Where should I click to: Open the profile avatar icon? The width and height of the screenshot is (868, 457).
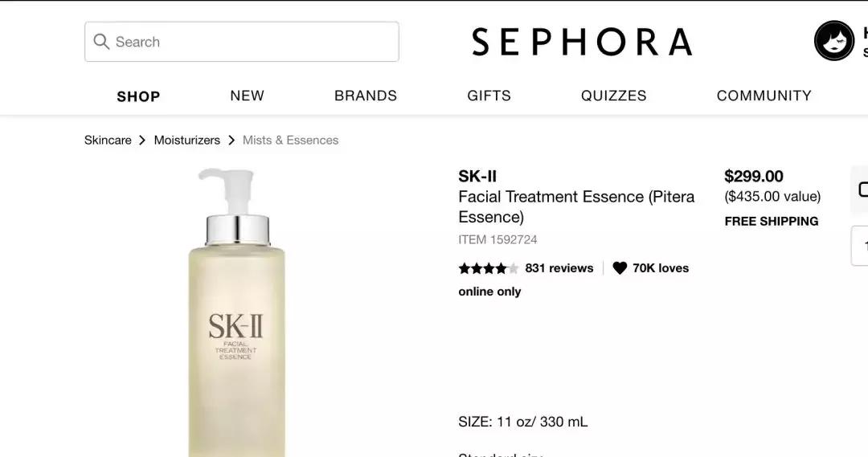pos(833,40)
